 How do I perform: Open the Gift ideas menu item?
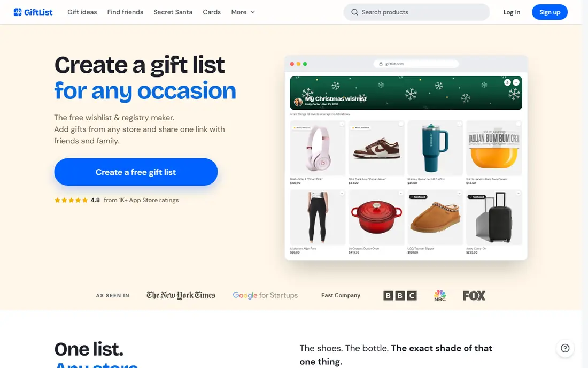82,12
